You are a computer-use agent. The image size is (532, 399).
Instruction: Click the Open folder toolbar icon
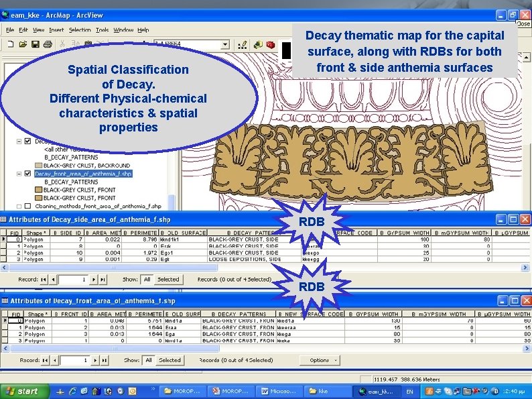click(x=23, y=44)
